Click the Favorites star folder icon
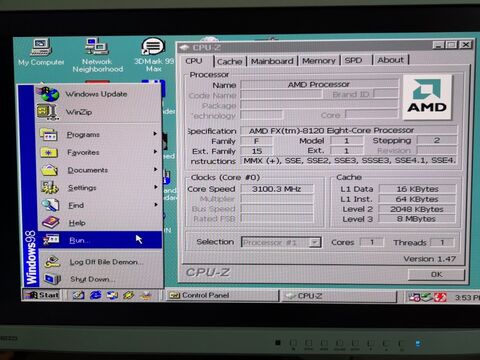Screen dimensions: 480x360 pyautogui.click(x=50, y=152)
